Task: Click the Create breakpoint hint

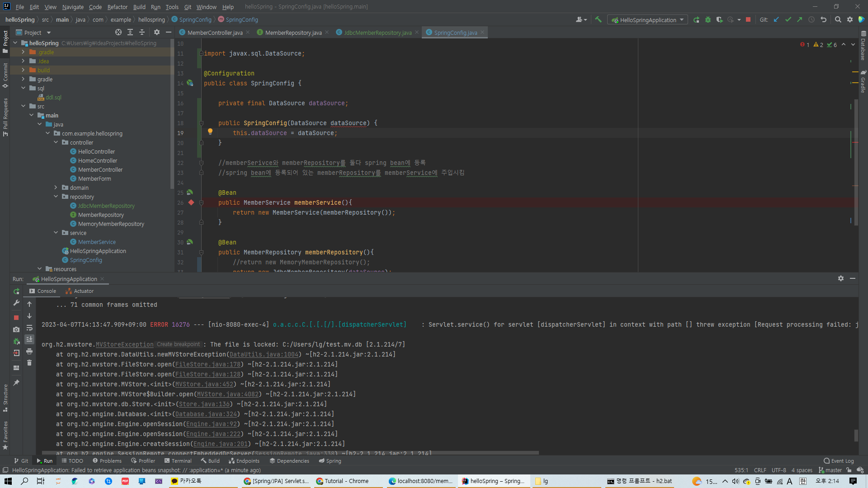Action: pos(178,344)
